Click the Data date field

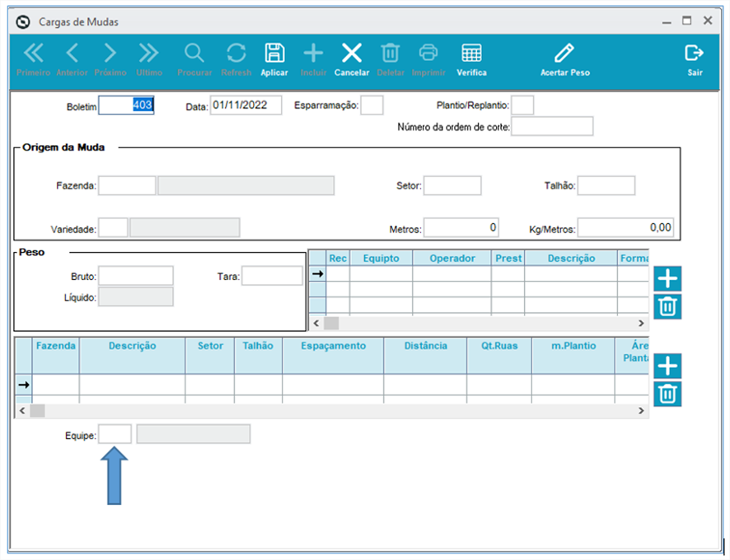pyautogui.click(x=246, y=105)
